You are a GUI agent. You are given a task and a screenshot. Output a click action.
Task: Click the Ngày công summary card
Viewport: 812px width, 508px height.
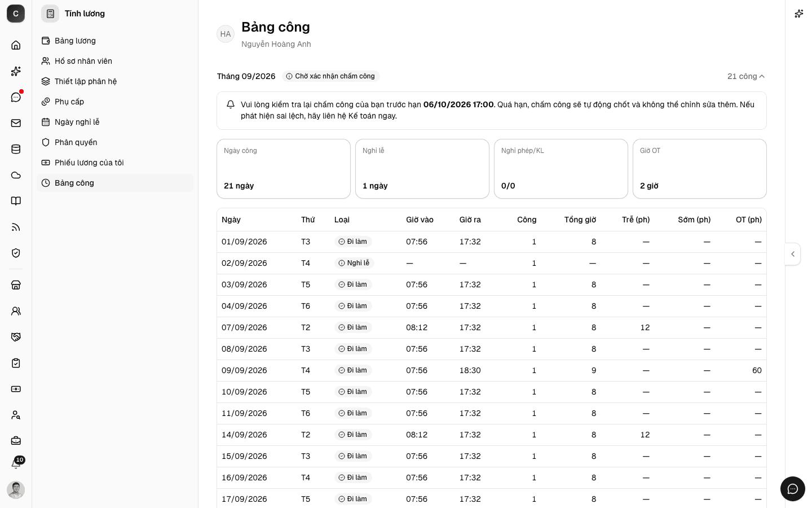click(x=284, y=169)
